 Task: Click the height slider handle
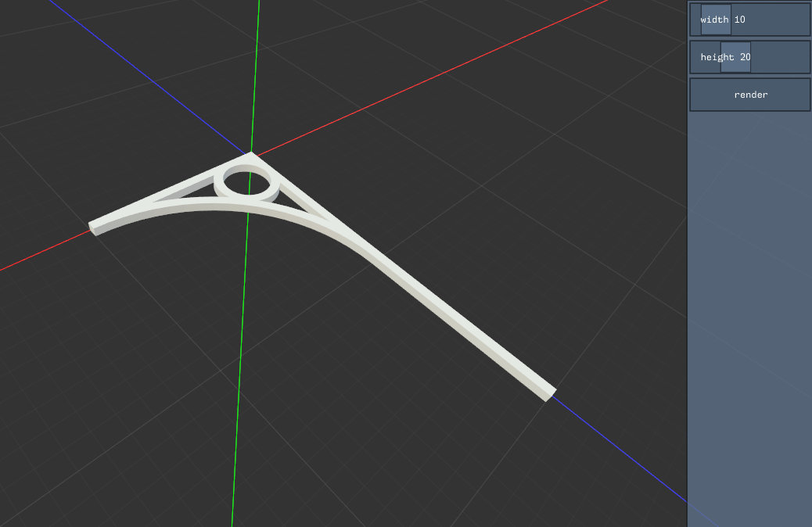point(735,57)
